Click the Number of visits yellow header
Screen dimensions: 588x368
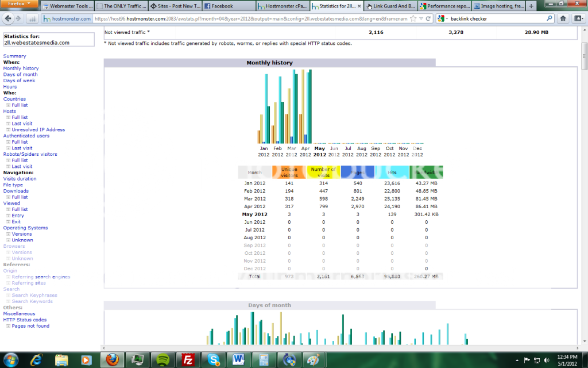tap(323, 172)
